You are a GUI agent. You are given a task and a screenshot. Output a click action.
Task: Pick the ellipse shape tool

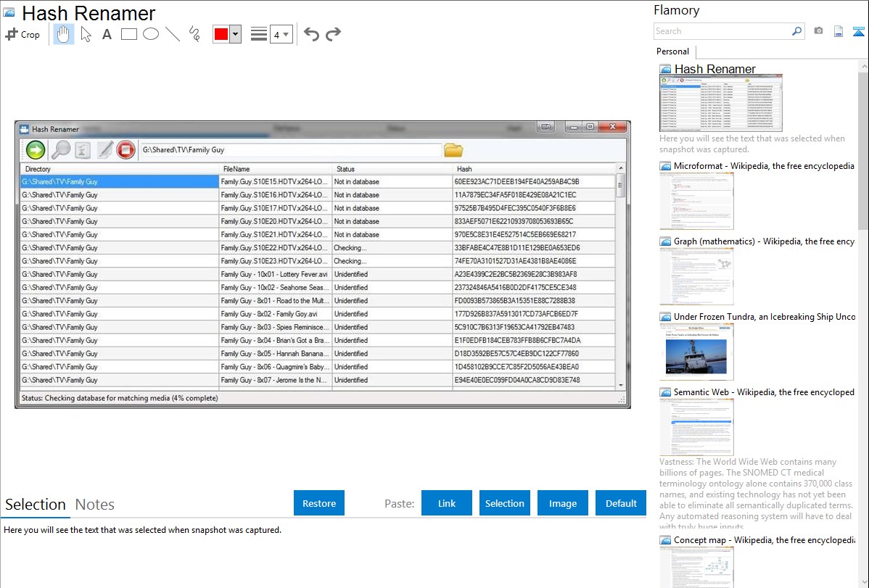[151, 34]
